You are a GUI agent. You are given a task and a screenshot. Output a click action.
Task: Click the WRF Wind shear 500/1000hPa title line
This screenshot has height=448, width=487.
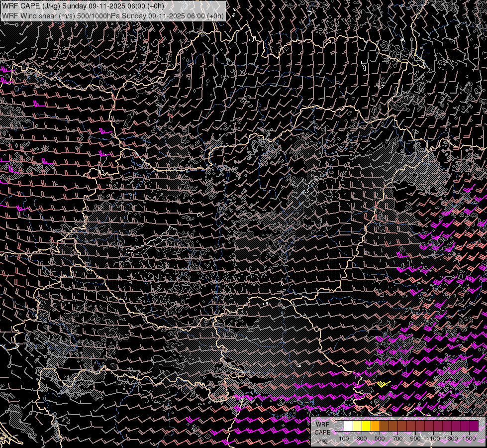coord(113,16)
